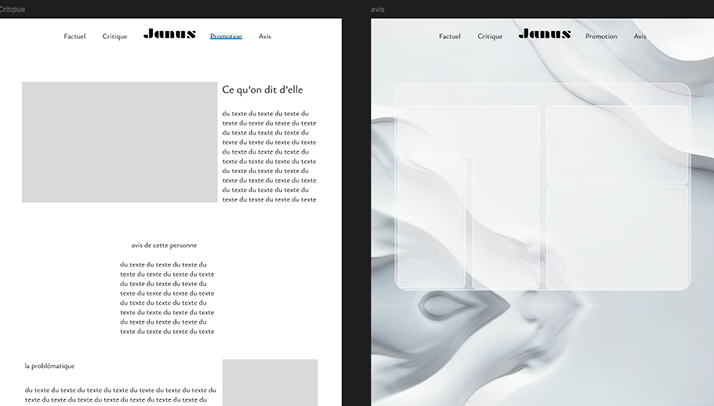The width and height of the screenshot is (714, 406).
Task: Select the heading 'Ce qu'on dit d'elle'
Action: 262,90
